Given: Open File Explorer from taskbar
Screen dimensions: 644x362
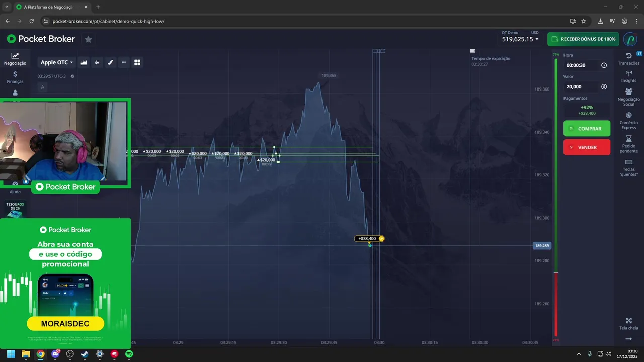Looking at the screenshot, I should point(26,354).
